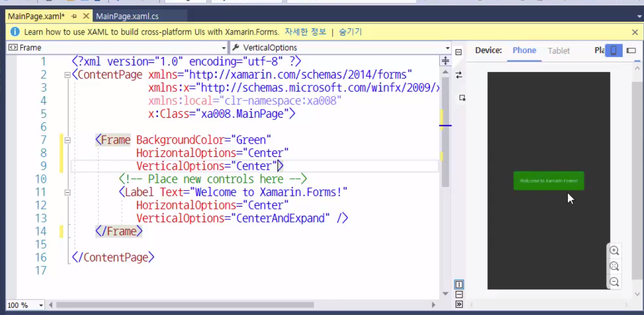This screenshot has height=315, width=644.
Task: Click the editor vertical scrollbar thumb
Action: (445, 132)
